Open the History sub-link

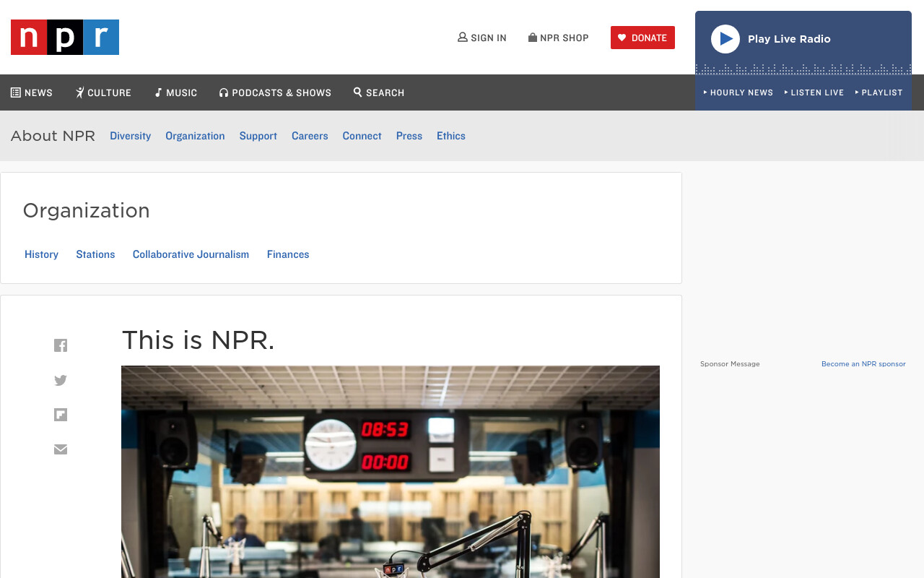point(41,254)
